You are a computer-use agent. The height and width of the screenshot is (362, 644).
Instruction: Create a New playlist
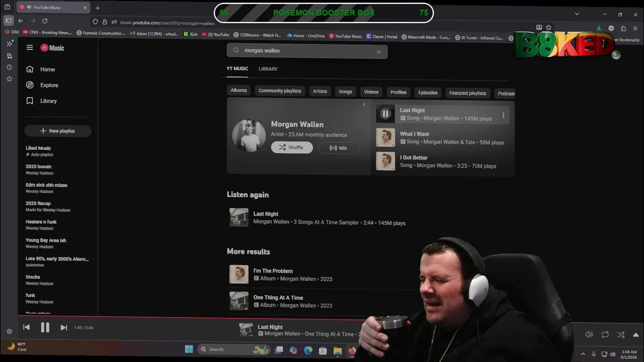58,131
